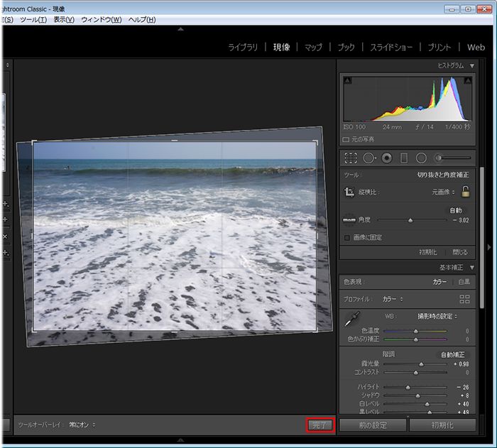
Task: Toggle the 元の写真 checkbox under histogram
Action: coord(346,140)
